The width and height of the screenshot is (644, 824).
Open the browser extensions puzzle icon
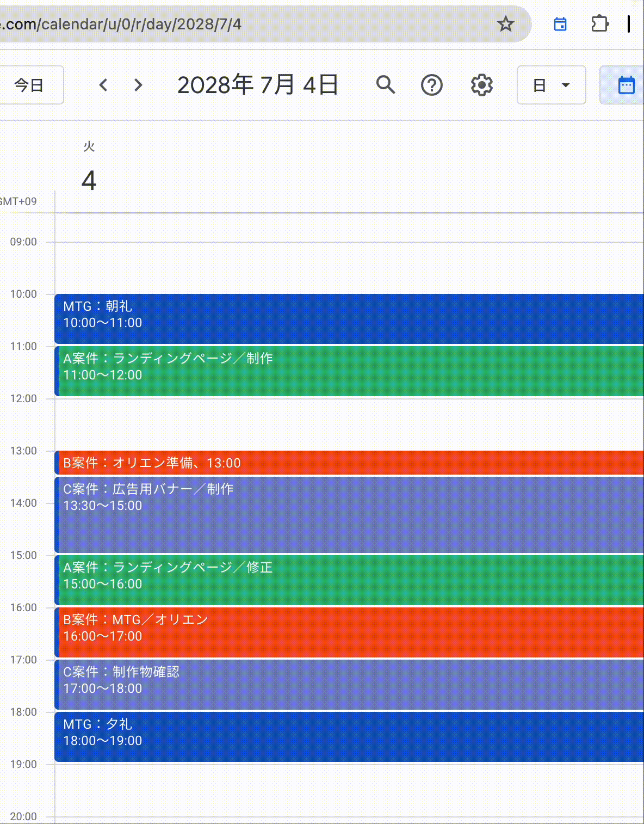[599, 24]
